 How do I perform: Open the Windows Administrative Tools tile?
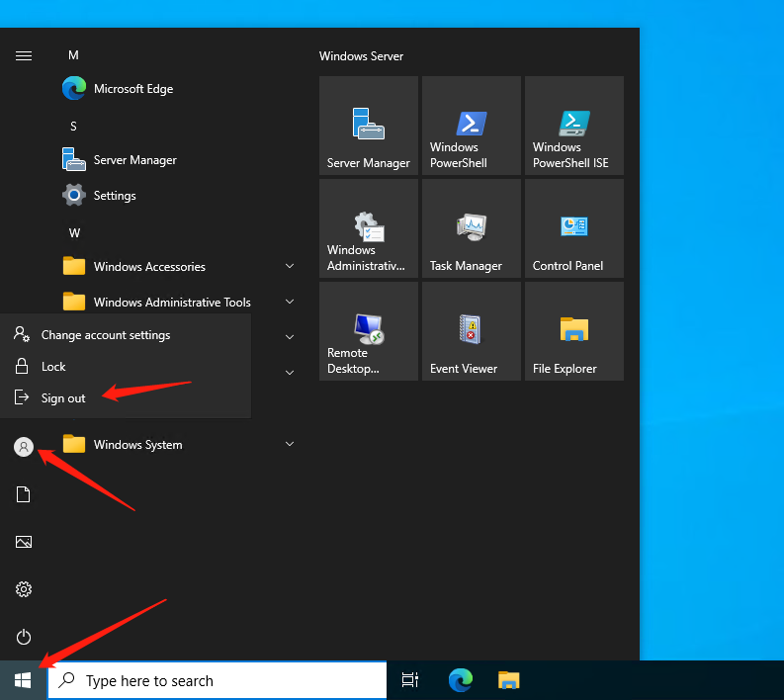click(x=369, y=228)
